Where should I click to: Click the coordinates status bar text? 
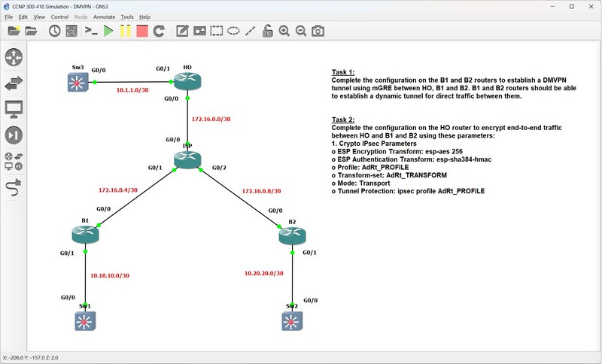[x=30, y=358]
